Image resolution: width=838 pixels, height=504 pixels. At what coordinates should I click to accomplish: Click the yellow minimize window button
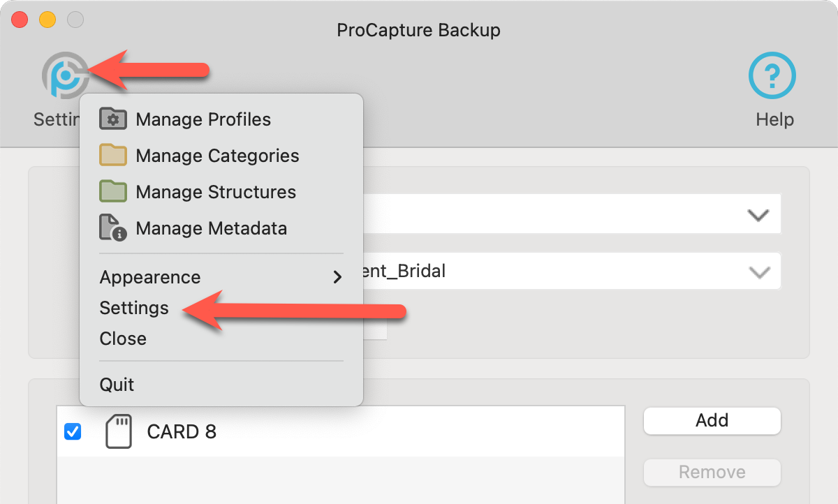tap(47, 20)
